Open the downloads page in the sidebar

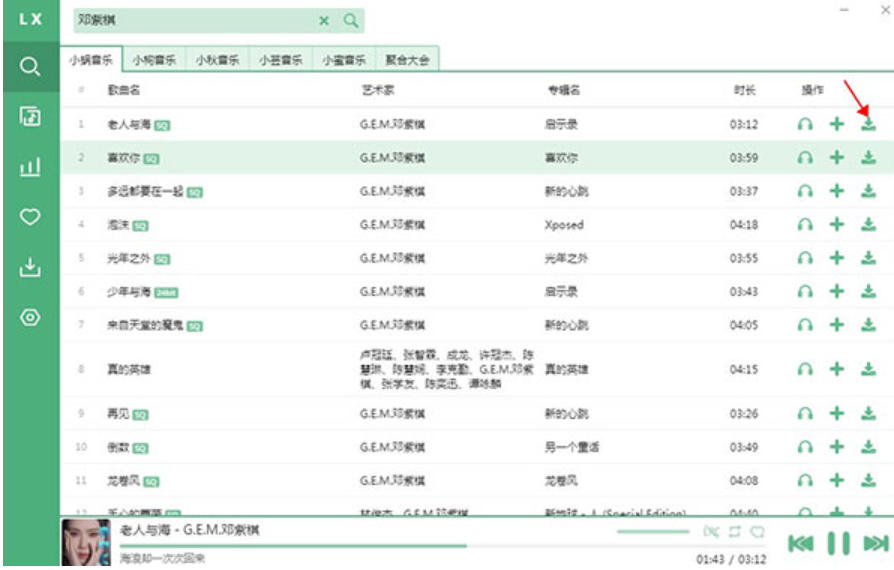click(x=30, y=266)
